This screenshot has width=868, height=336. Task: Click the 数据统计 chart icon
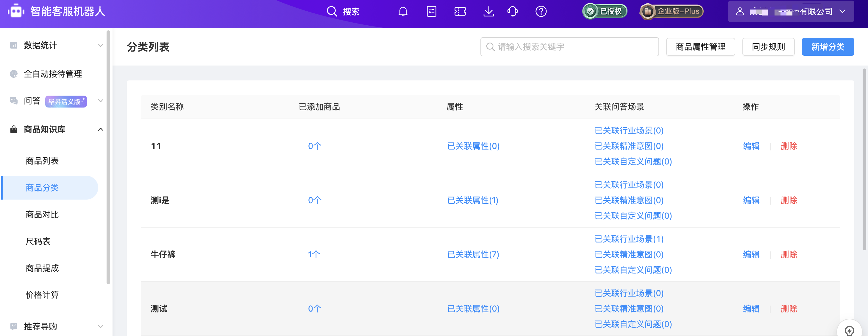pyautogui.click(x=13, y=45)
